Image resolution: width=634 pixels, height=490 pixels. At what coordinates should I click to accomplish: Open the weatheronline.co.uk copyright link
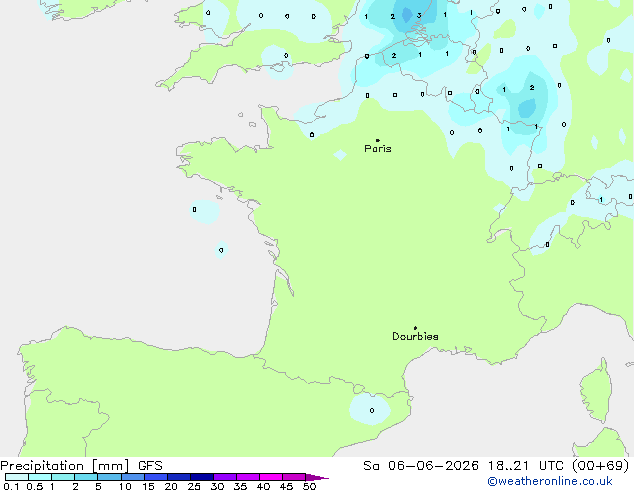click(549, 481)
